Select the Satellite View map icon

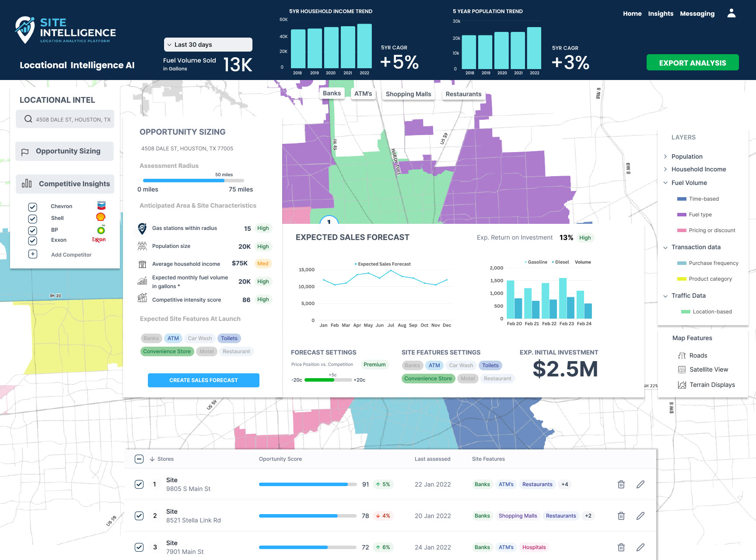click(x=682, y=369)
